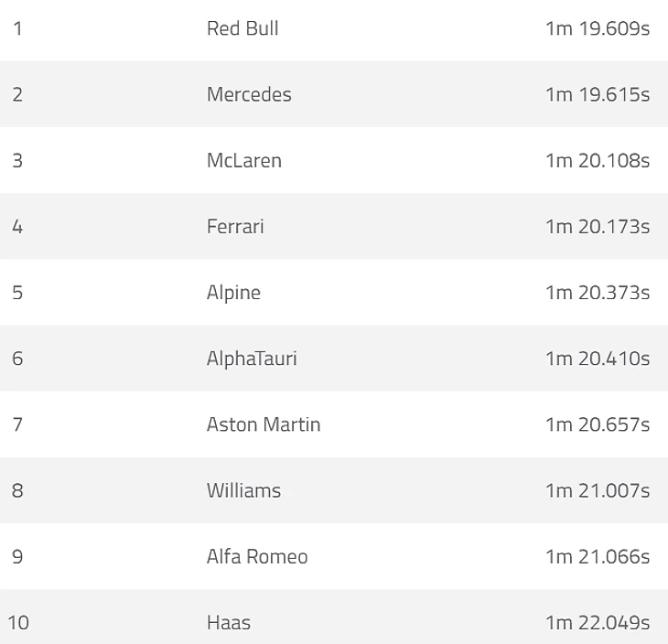
Task: Select the Ferrari row label
Action: [235, 226]
